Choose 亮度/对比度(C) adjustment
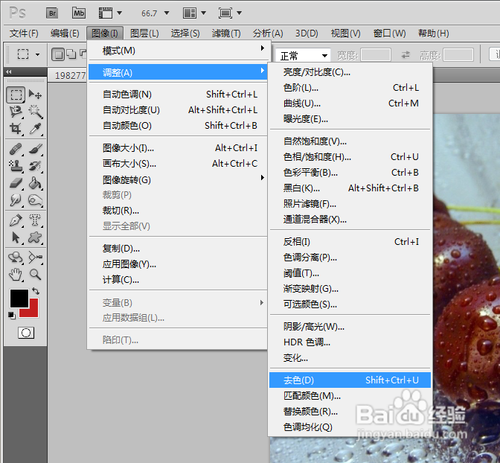500x463 pixels. pos(350,72)
